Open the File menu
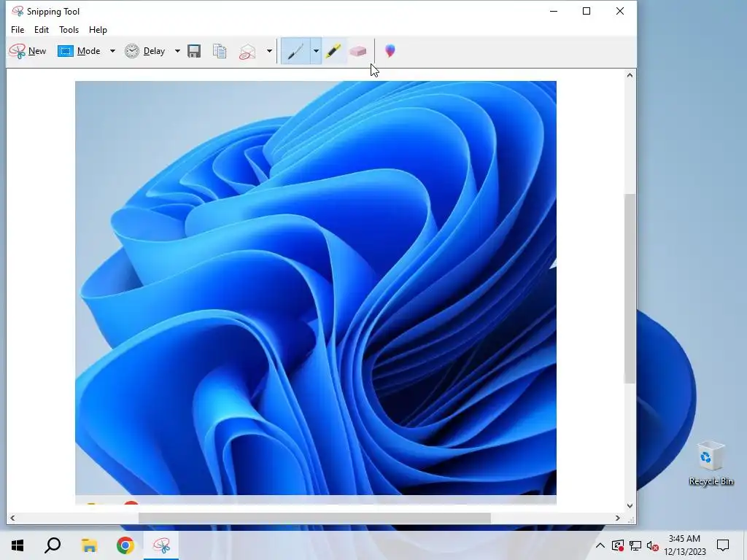This screenshot has height=560, width=747. (18, 29)
